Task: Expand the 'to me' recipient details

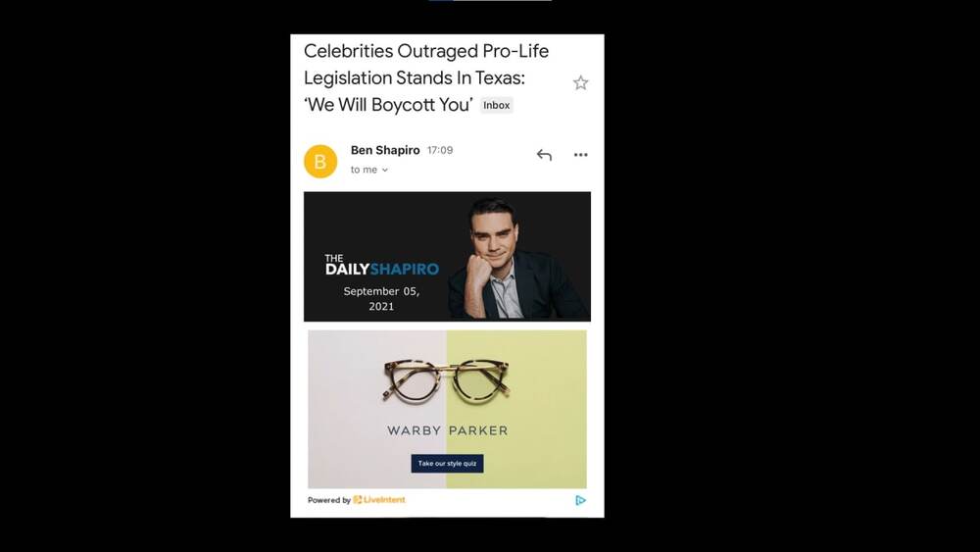Action: [369, 170]
